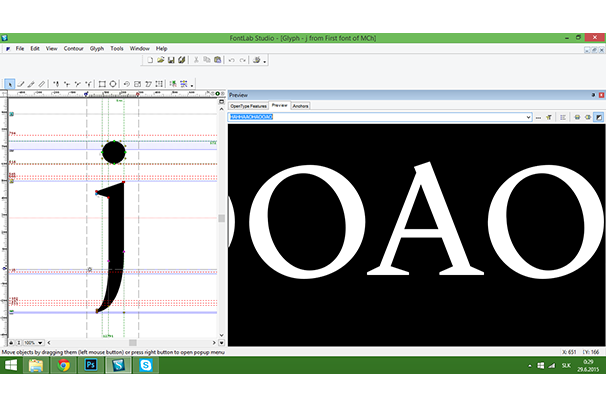Switch to the OpenType Features tab
Image resolution: width=606 pixels, height=406 pixels.
point(248,105)
